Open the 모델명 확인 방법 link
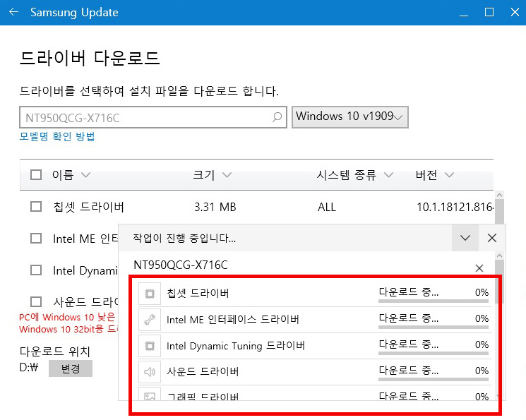Image resolution: width=526 pixels, height=420 pixels. tap(57, 136)
